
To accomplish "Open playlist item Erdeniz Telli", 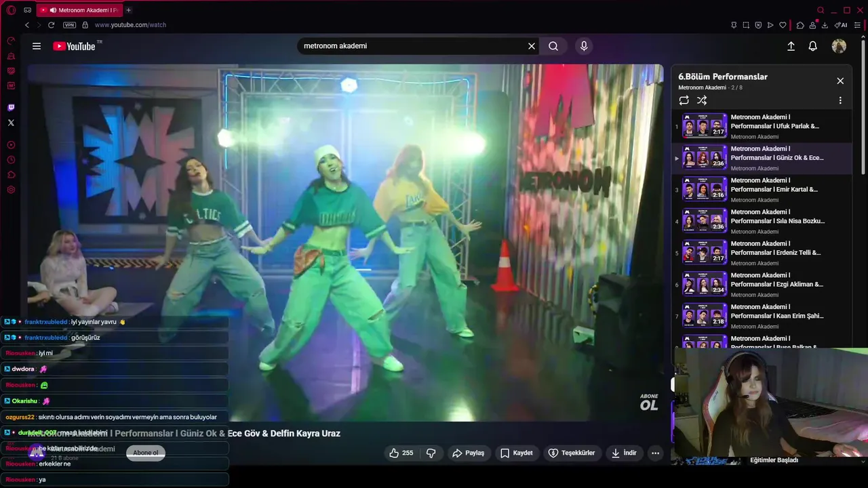I will 762,253.
